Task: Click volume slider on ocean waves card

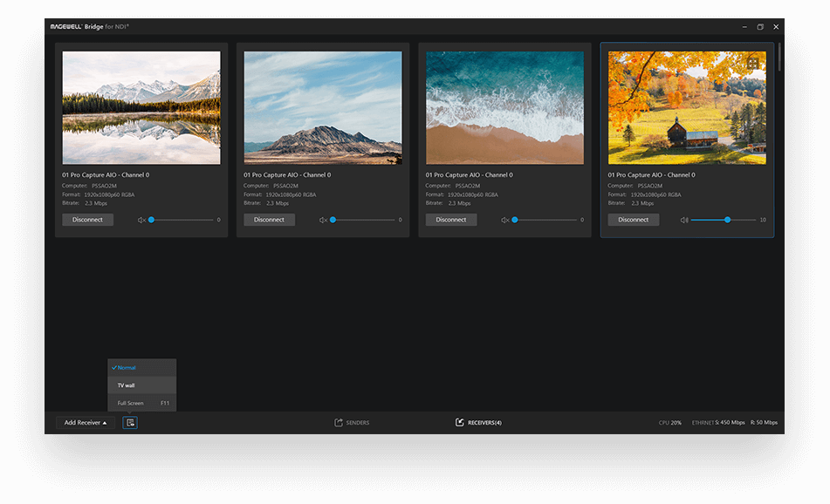Action: pyautogui.click(x=545, y=220)
